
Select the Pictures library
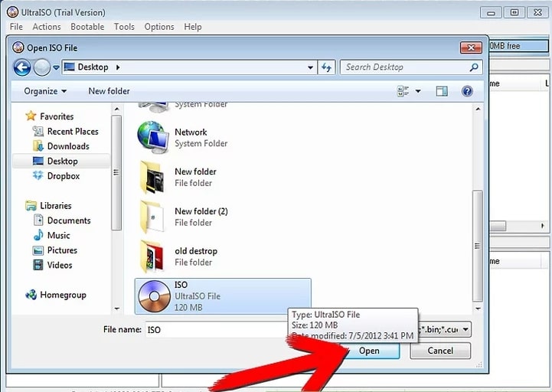[x=62, y=250]
